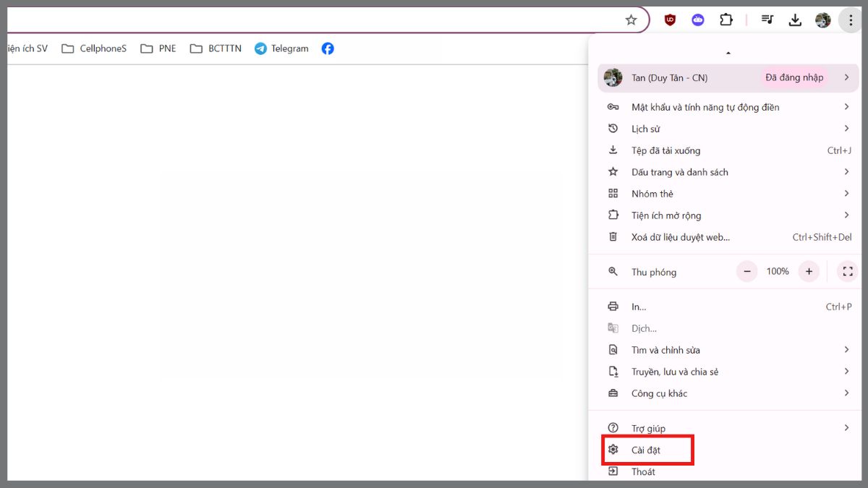This screenshot has width=868, height=488.
Task: Click the Ctrl+J shortcut text
Action: (839, 150)
